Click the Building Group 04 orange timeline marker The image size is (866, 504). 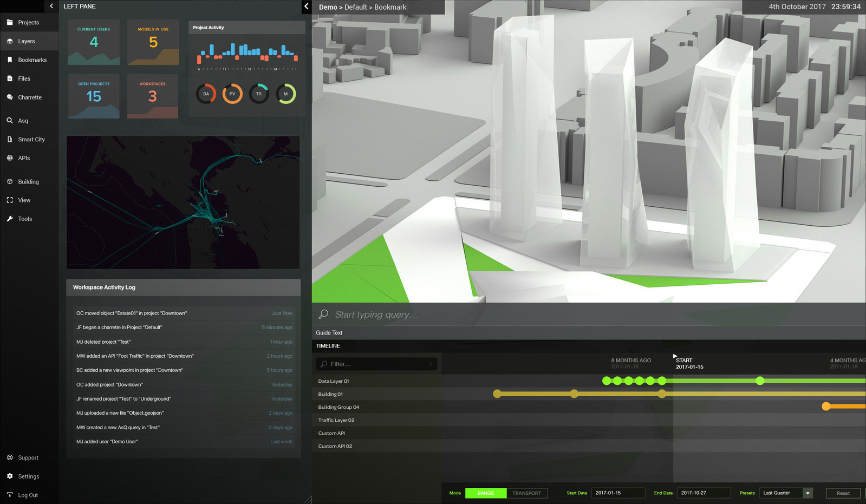(x=826, y=407)
